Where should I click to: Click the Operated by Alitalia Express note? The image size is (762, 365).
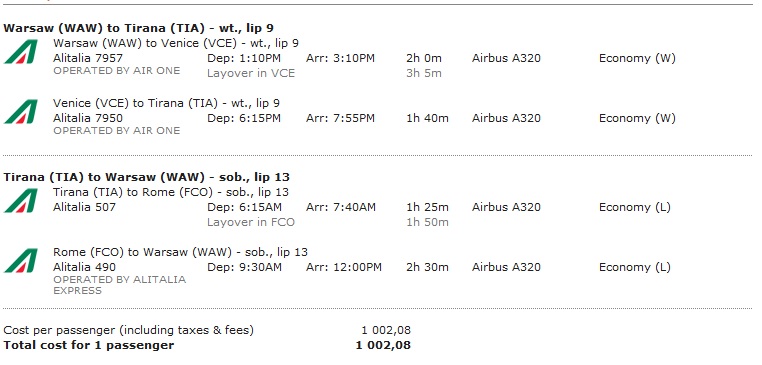pos(120,285)
